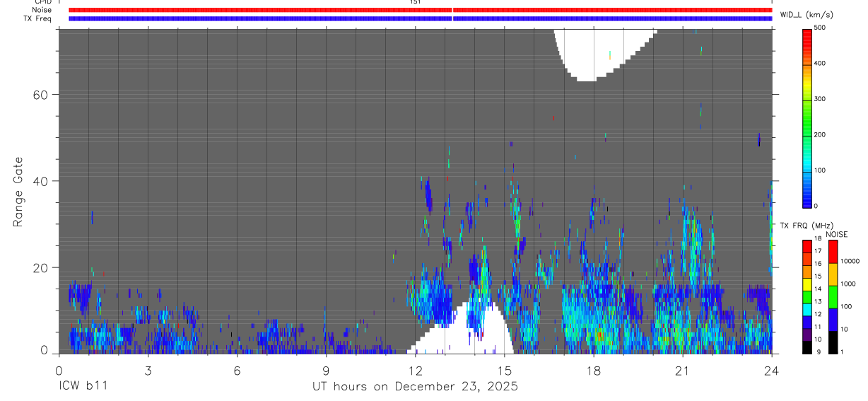Image resolution: width=868 pixels, height=401 pixels.
Task: Click the '24' hour tick on the time axis
Action: (x=772, y=370)
